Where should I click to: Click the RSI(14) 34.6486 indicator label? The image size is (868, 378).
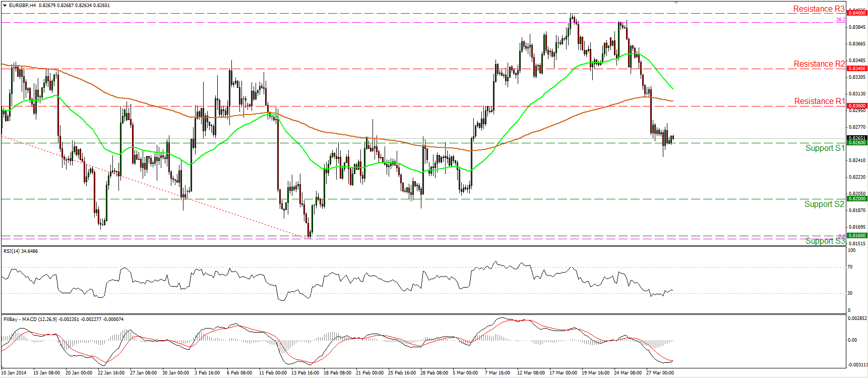[21, 251]
